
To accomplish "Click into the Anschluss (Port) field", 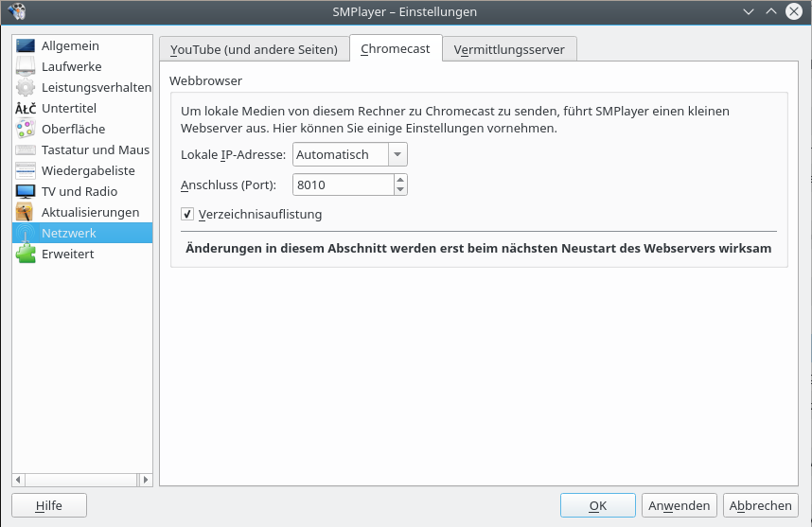I will click(341, 184).
